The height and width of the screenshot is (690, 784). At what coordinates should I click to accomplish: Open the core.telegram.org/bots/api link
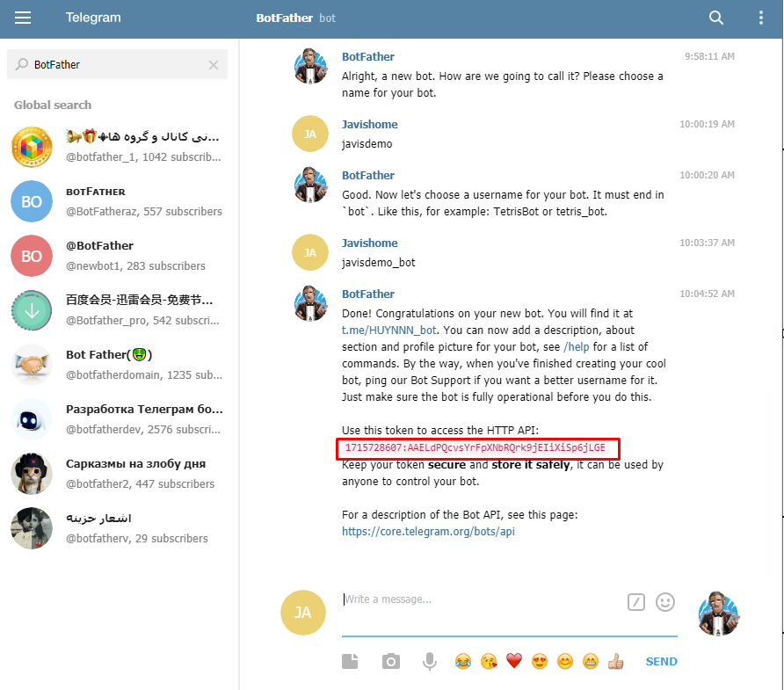[428, 532]
